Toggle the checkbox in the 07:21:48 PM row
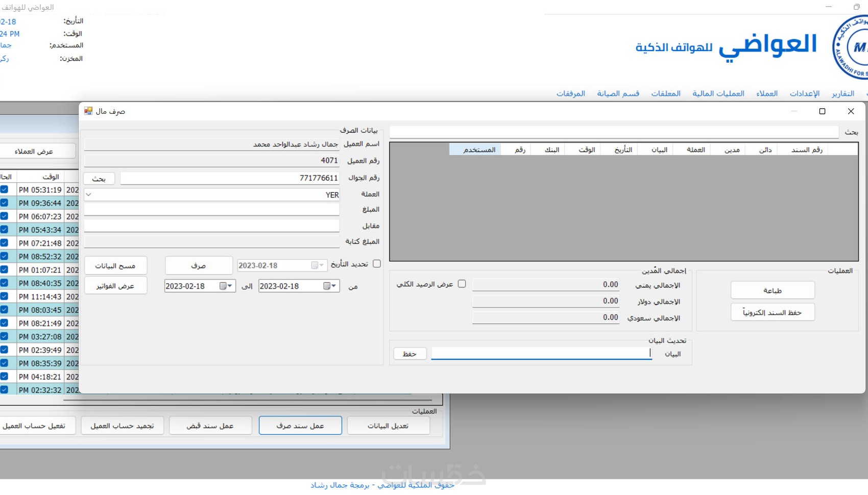This screenshot has height=495, width=868. (4, 243)
